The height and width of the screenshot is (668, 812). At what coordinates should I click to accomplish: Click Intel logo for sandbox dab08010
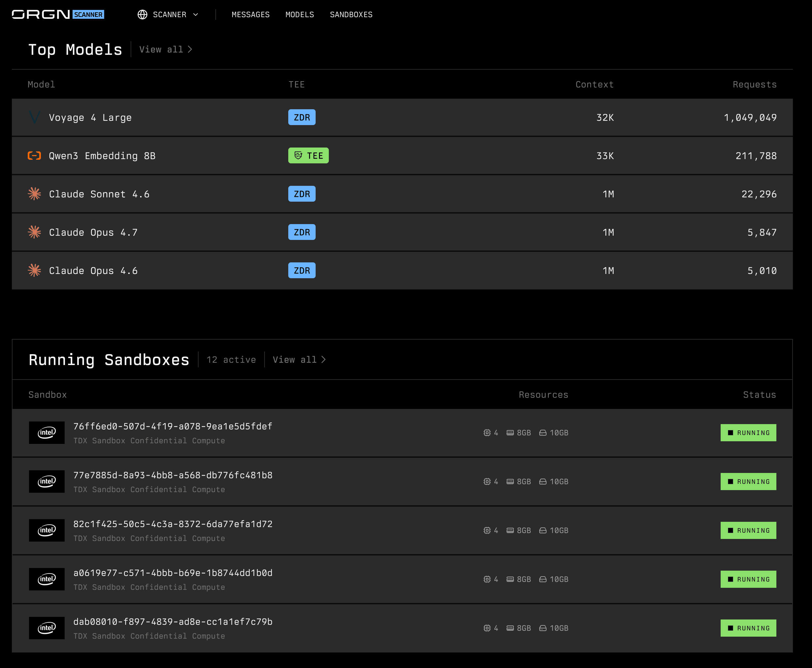(x=47, y=628)
